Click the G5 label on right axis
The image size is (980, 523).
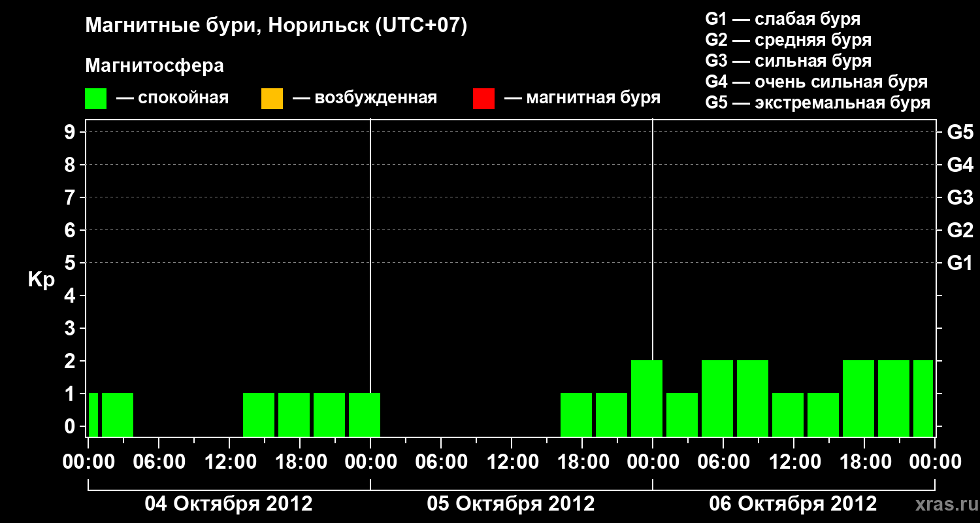pyautogui.click(x=960, y=132)
